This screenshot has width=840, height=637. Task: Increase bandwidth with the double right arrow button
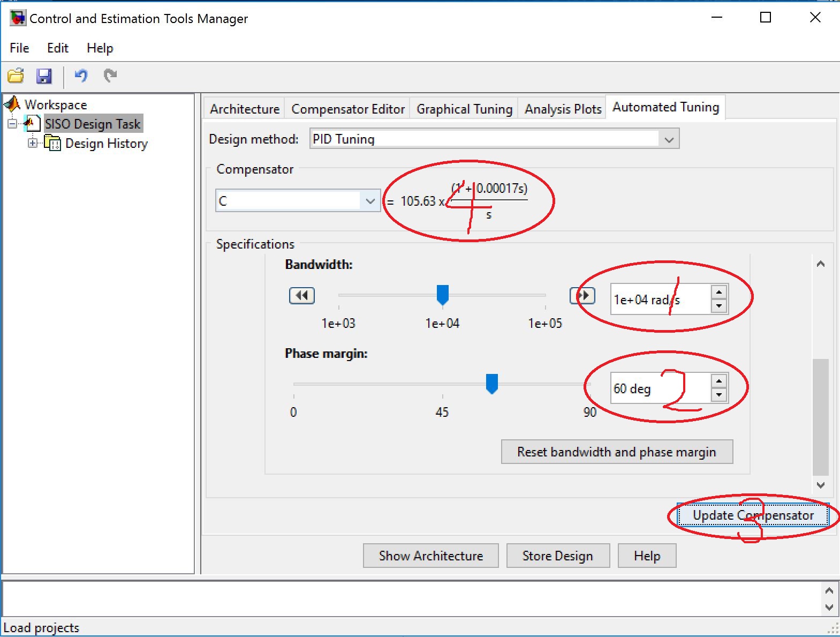pyautogui.click(x=582, y=295)
